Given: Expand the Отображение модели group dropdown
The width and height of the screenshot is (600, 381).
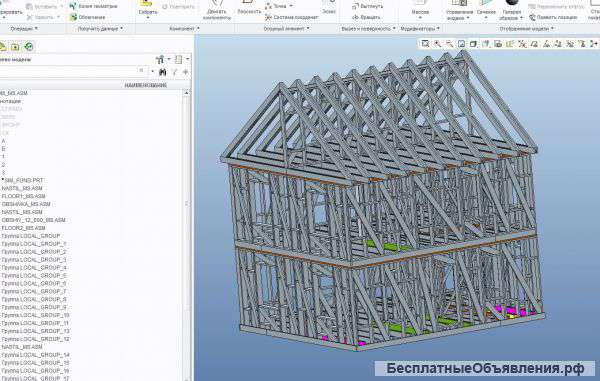Looking at the screenshot, I should pyautogui.click(x=527, y=29).
